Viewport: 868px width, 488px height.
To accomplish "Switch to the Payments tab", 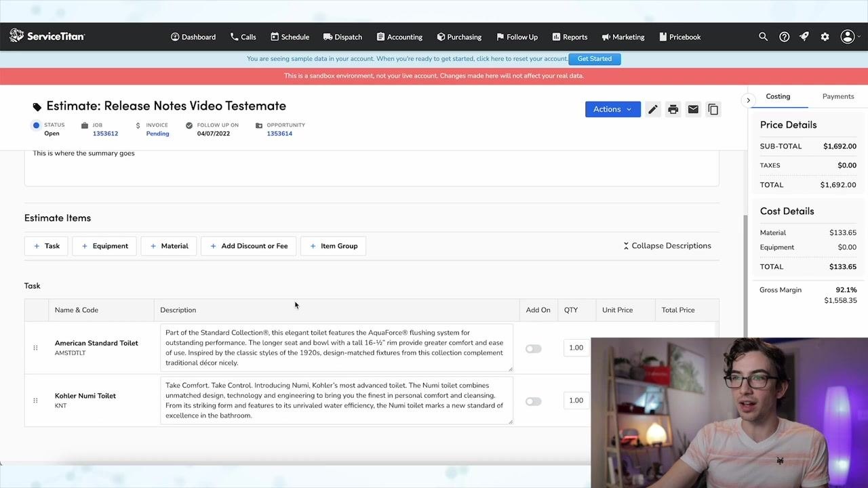I will [x=838, y=96].
